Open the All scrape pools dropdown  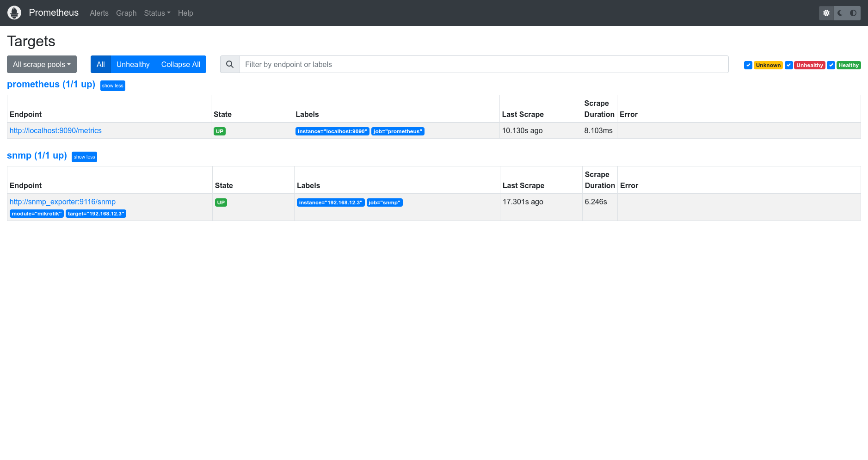point(42,64)
